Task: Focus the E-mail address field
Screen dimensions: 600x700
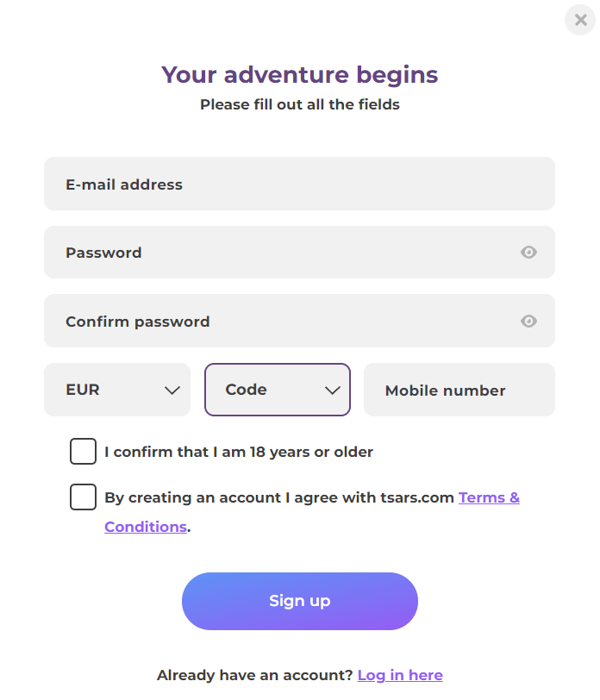Action: (299, 184)
